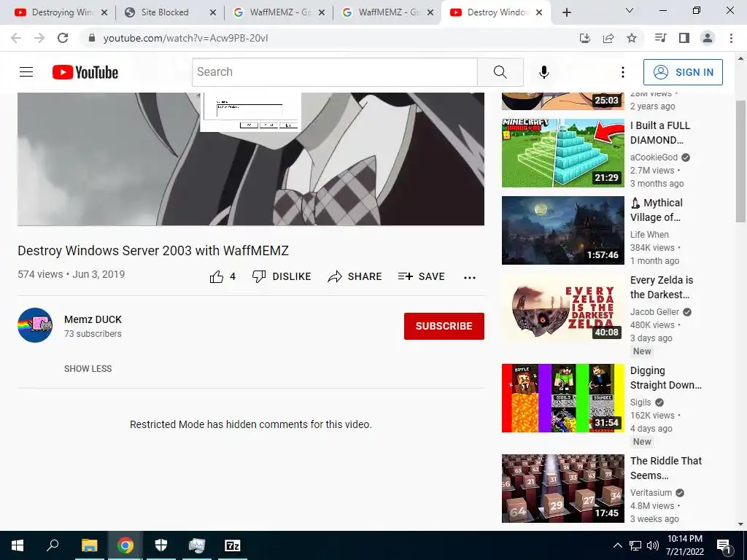Open the Memz DUCK channel avatar
Image resolution: width=747 pixels, height=560 pixels.
(35, 325)
